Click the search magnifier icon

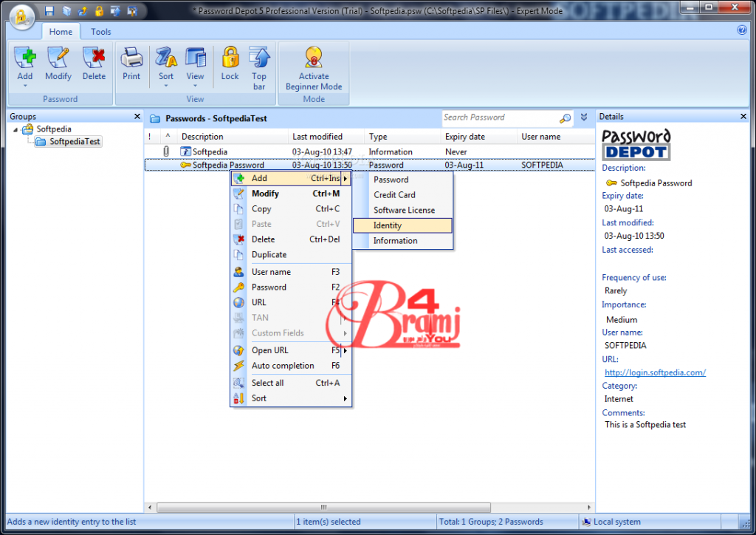(565, 117)
